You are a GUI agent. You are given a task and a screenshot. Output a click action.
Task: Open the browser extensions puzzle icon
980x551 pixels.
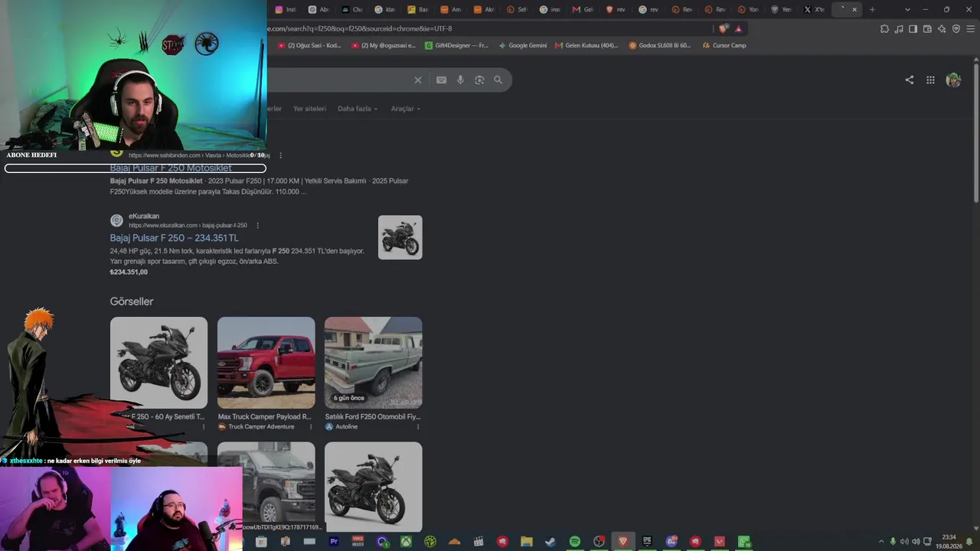(x=884, y=29)
